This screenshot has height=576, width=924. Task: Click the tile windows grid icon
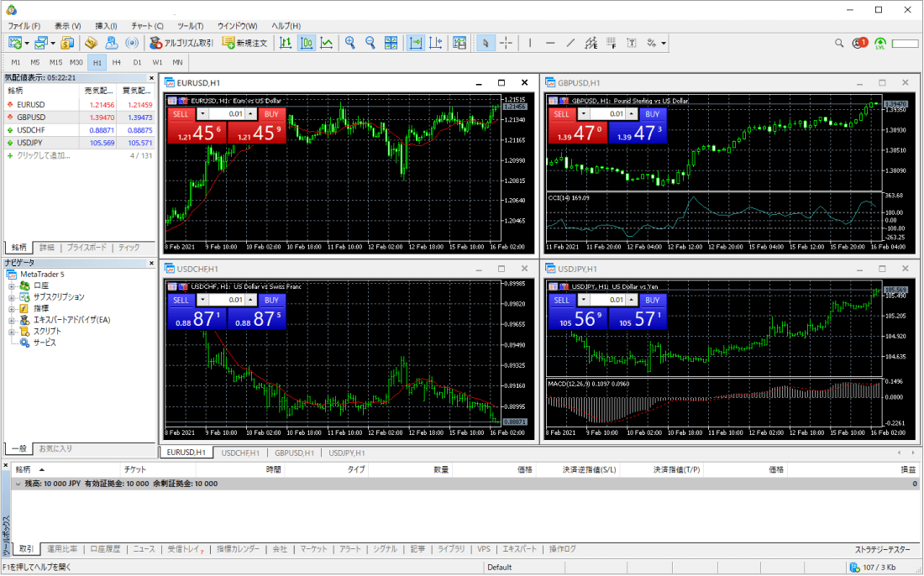pyautogui.click(x=391, y=43)
